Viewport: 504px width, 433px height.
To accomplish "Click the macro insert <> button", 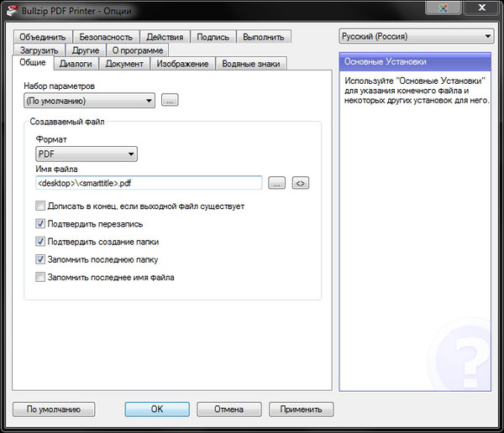I will 301,183.
